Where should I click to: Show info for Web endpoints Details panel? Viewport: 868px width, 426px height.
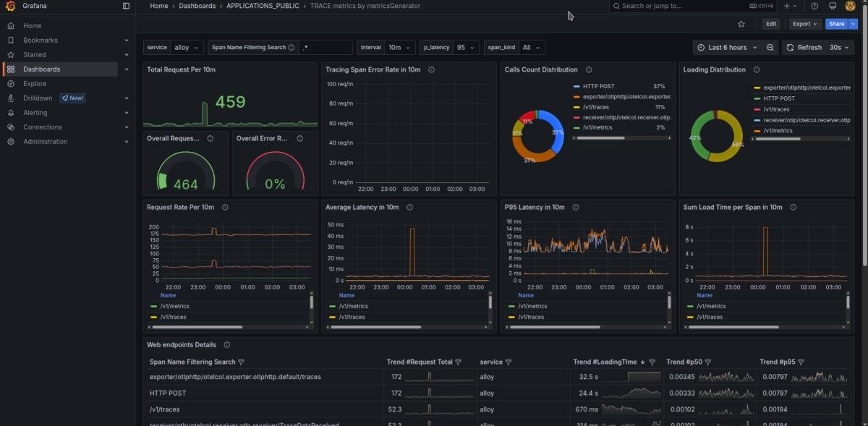[226, 345]
